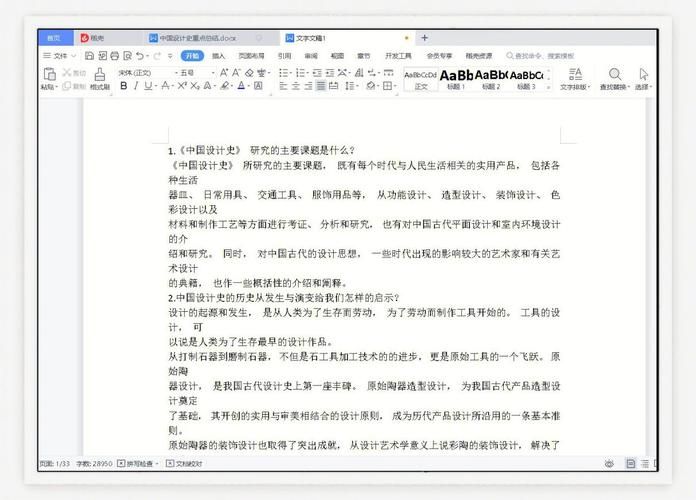This screenshot has height=500, width=696.
Task: Click the 文字排版 button
Action: tap(574, 78)
